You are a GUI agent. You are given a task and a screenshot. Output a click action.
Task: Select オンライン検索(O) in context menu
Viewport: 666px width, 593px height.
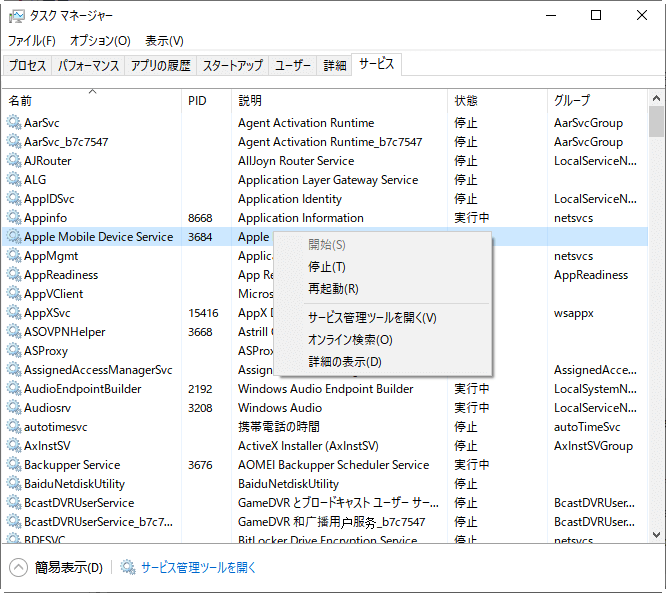pos(350,340)
